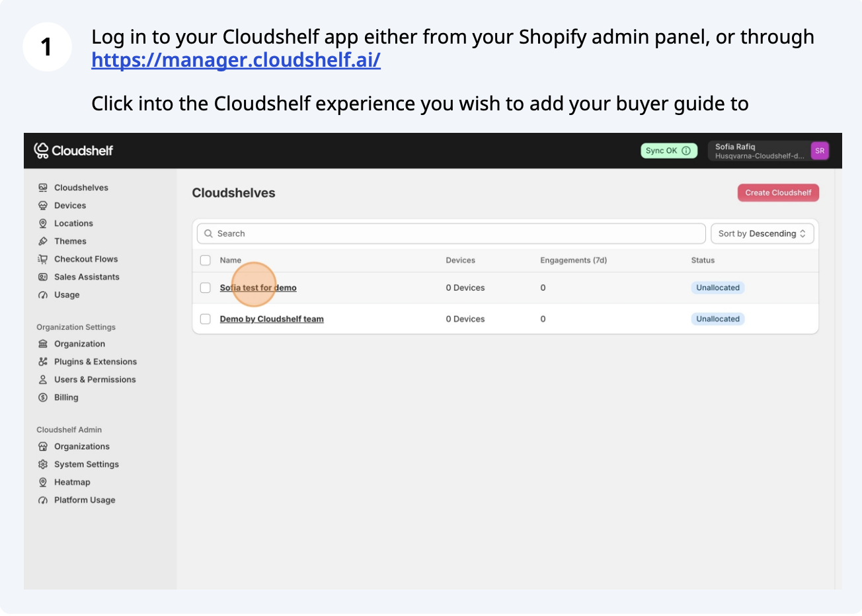Click the Locations pin icon
This screenshot has width=862, height=616.
click(x=43, y=223)
